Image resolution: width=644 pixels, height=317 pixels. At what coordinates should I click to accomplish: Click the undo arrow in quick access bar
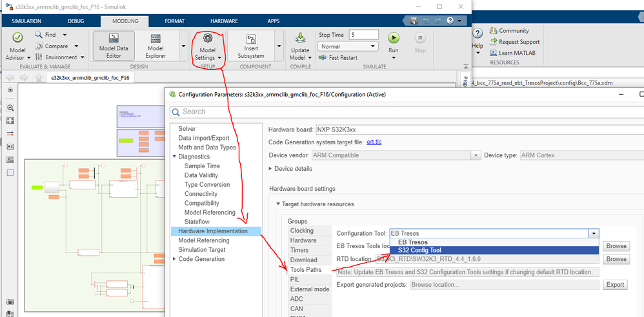pos(426,21)
